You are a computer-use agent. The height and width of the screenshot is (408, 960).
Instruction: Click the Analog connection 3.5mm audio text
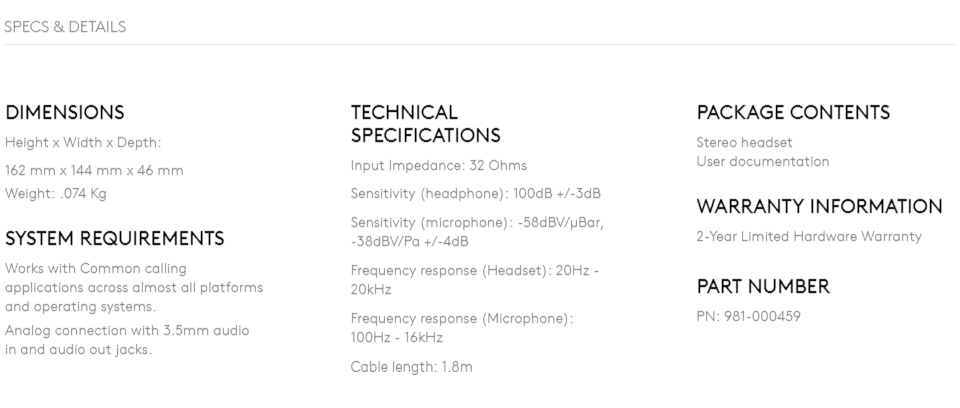(x=127, y=340)
